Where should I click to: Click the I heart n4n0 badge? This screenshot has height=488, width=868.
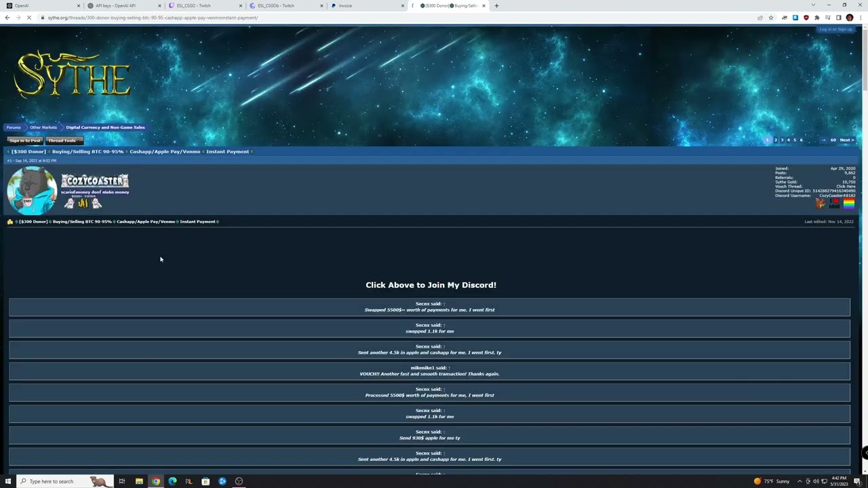[835, 203]
